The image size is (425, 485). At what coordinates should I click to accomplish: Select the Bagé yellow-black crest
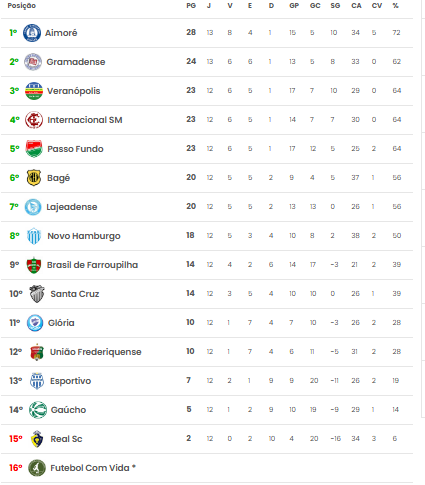34,178
